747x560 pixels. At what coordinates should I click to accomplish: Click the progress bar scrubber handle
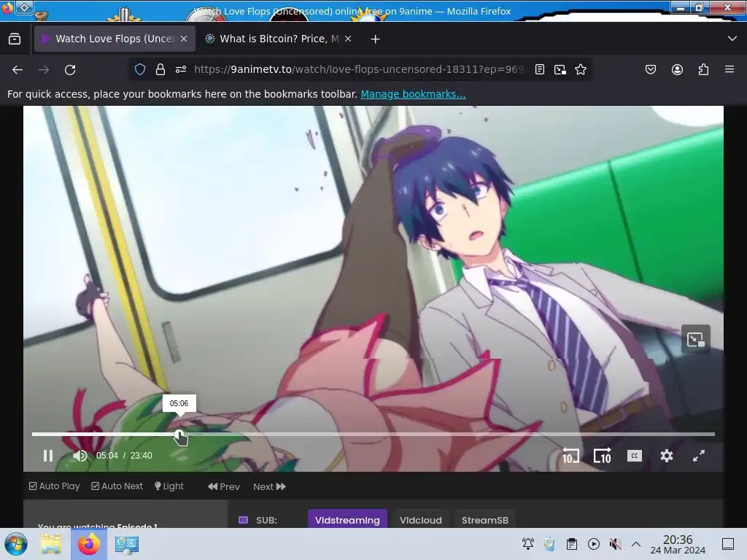179,435
